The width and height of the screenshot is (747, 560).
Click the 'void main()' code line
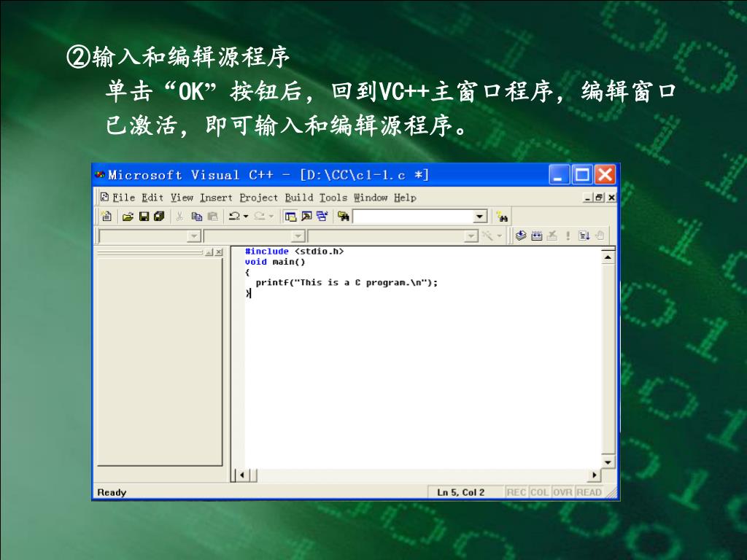tap(275, 262)
